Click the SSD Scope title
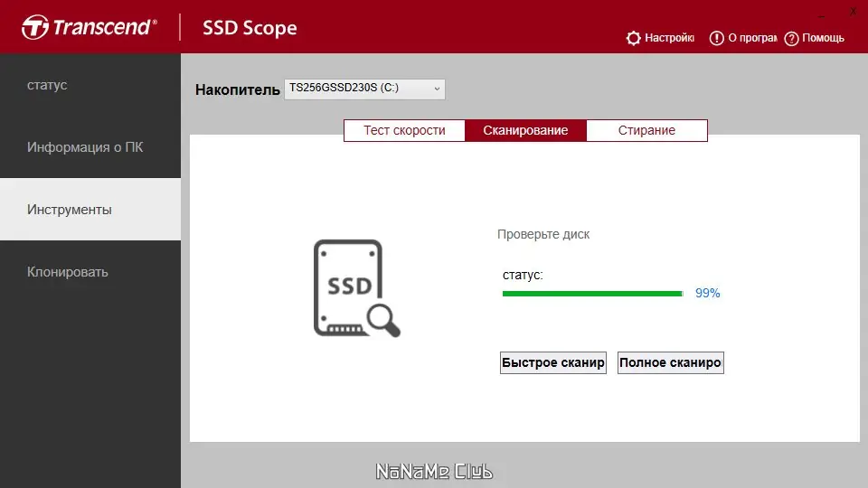 [x=250, y=28]
